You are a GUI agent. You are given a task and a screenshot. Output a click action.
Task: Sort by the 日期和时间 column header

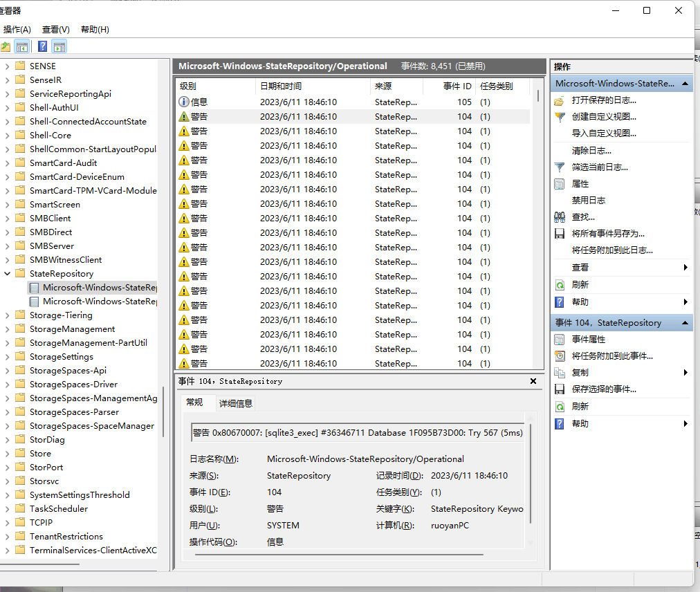[313, 86]
